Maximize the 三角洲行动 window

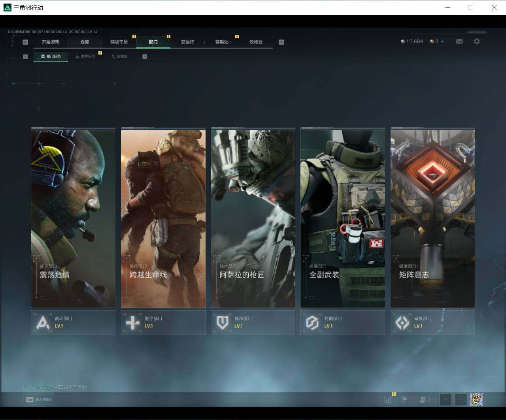coord(471,8)
